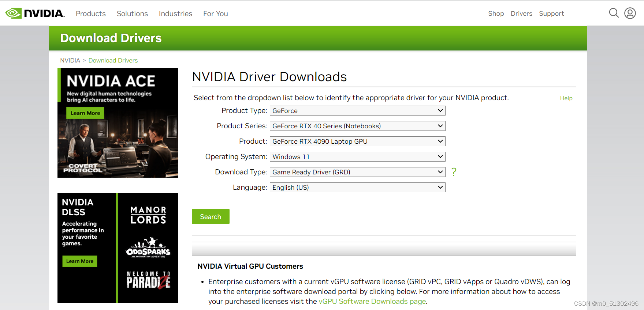Expand the Product dropdown showing RTX 4090
644x310 pixels.
(357, 141)
